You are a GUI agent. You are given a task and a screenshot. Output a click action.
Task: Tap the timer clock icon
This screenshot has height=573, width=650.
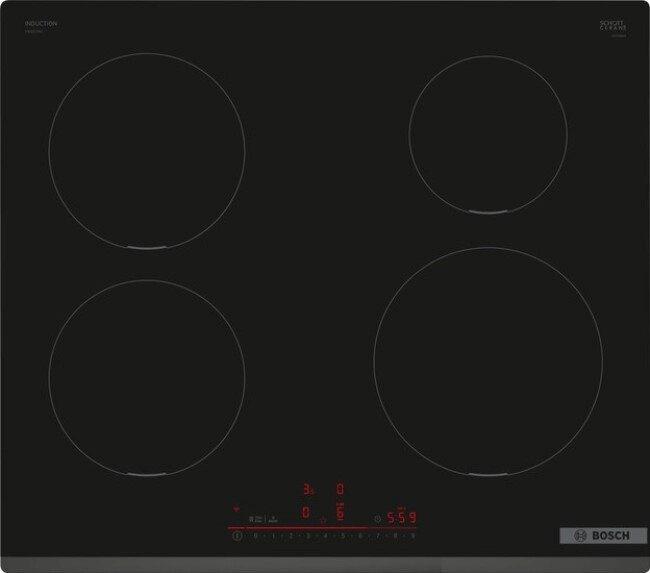tap(376, 519)
